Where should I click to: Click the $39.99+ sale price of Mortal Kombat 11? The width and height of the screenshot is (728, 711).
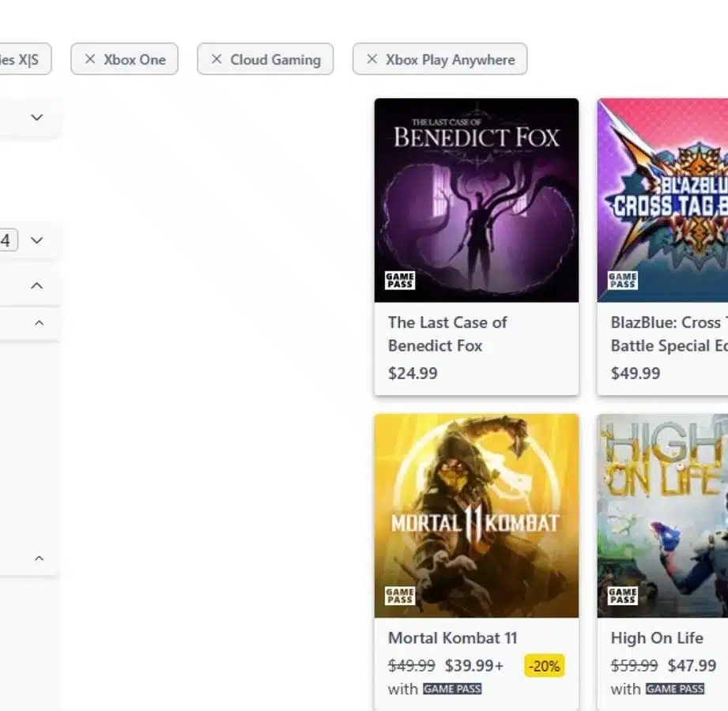[x=474, y=665]
